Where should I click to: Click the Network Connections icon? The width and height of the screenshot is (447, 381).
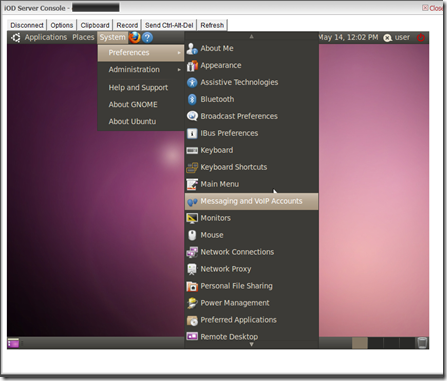tap(192, 252)
